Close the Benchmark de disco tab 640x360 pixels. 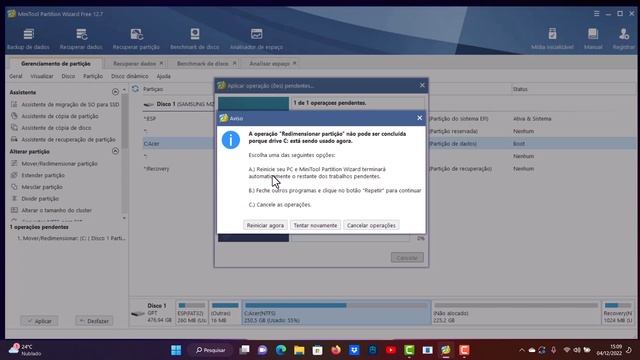[x=234, y=63]
